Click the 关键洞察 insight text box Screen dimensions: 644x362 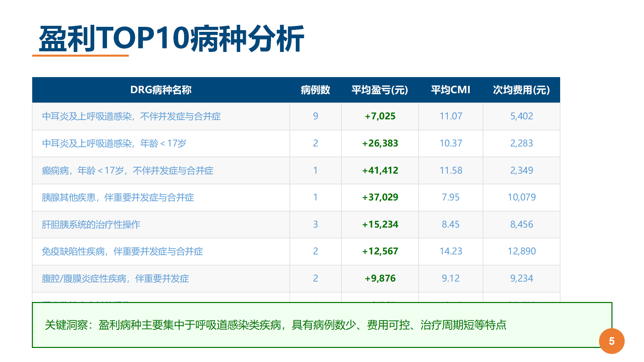click(x=322, y=325)
